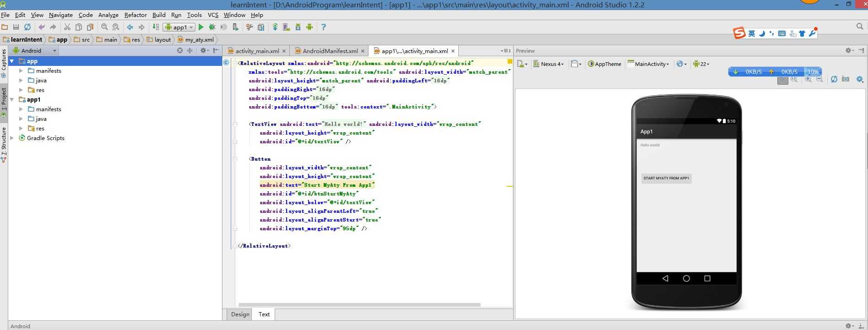Screen dimensions: 868x330
Task: Click the Sync Project with Gradle icon
Action: (x=275, y=27)
